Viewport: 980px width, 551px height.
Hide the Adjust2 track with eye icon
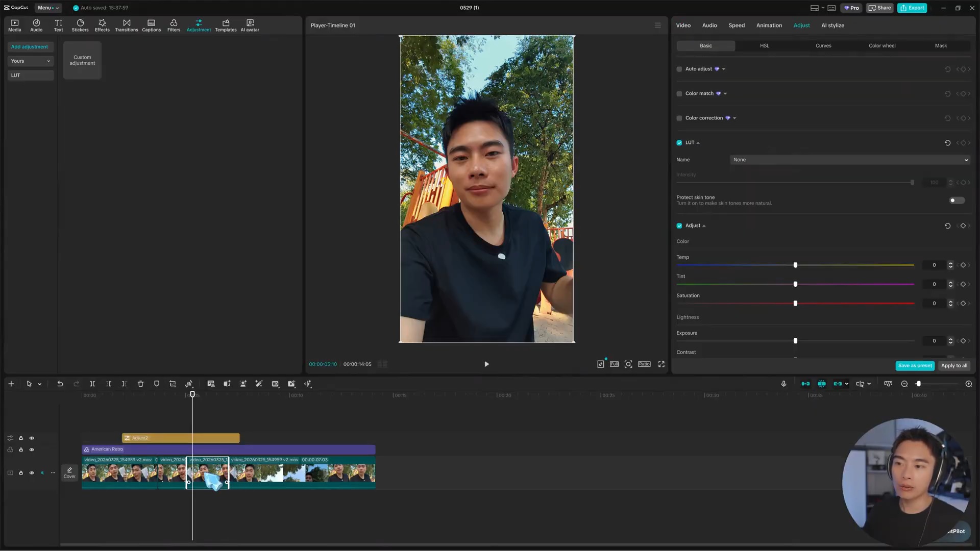click(32, 438)
